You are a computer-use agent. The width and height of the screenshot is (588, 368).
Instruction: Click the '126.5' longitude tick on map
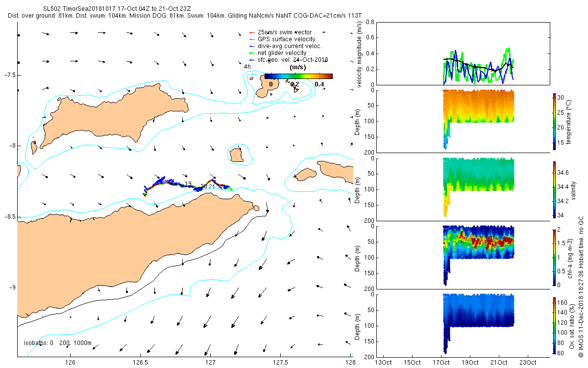click(140, 363)
